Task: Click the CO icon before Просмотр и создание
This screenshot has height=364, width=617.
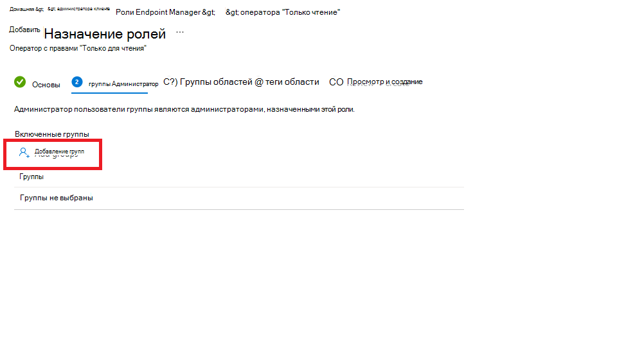Action: 336,82
